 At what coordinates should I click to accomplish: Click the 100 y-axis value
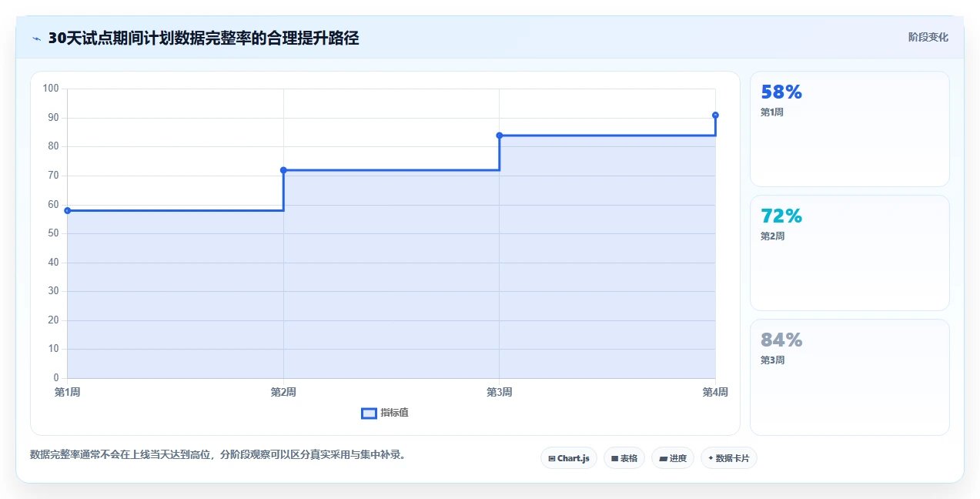pyautogui.click(x=51, y=89)
